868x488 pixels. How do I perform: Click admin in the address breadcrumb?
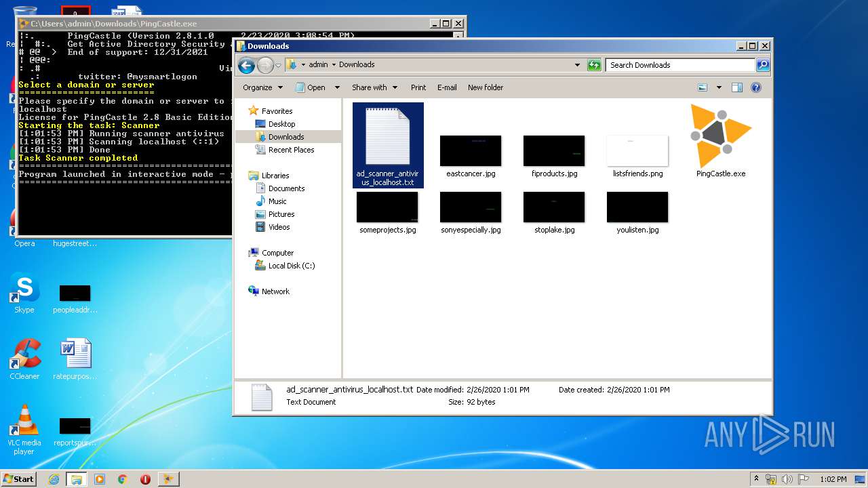click(x=318, y=65)
